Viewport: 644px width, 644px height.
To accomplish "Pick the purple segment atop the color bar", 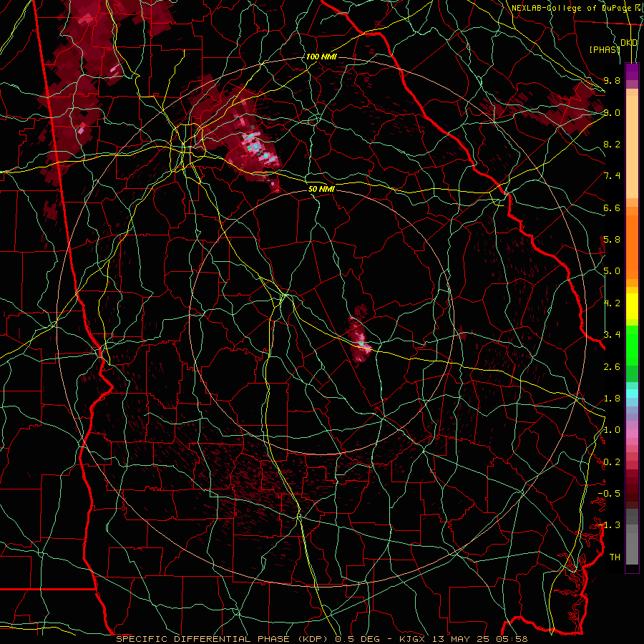I will pos(632,72).
